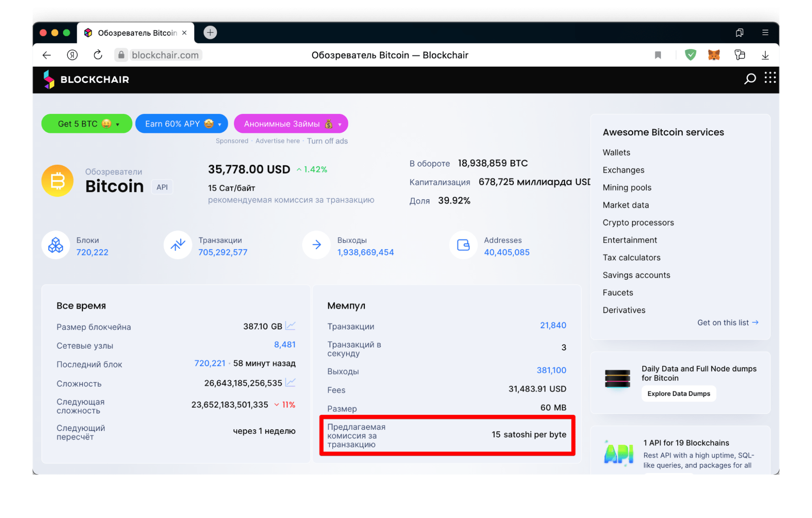Toggle the blockchain size chart icon
812x518 pixels.
(292, 325)
